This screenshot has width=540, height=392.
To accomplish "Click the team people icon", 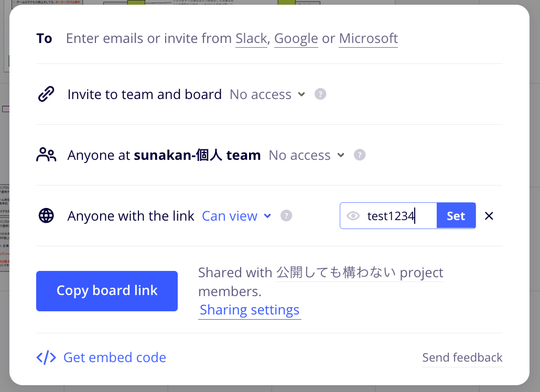I will pyautogui.click(x=46, y=155).
